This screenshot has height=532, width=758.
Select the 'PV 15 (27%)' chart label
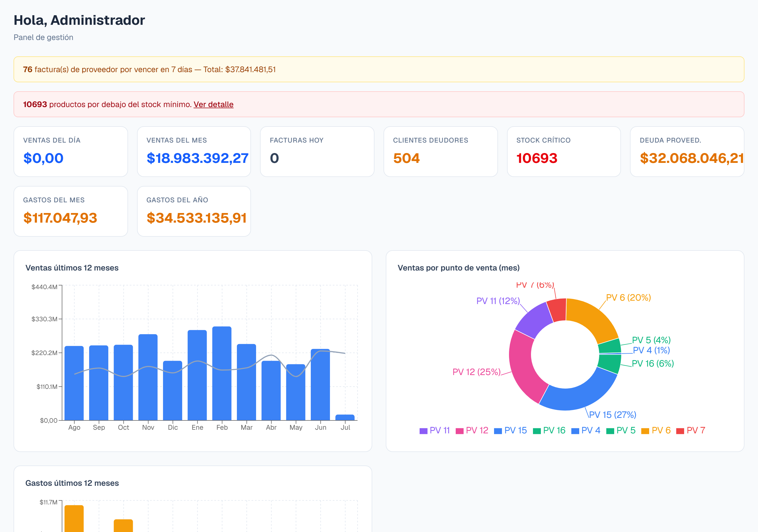point(612,414)
